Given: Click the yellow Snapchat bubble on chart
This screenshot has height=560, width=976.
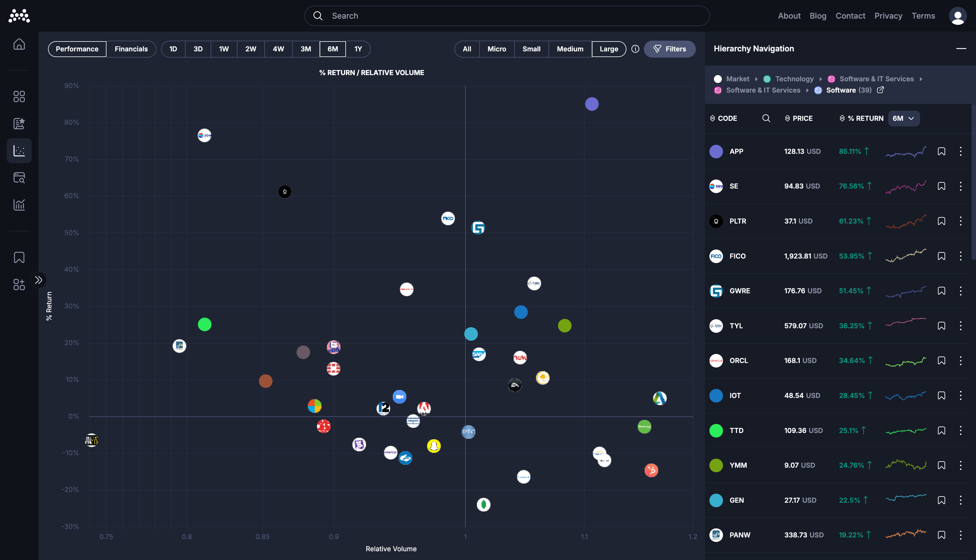Looking at the screenshot, I should pos(433,446).
